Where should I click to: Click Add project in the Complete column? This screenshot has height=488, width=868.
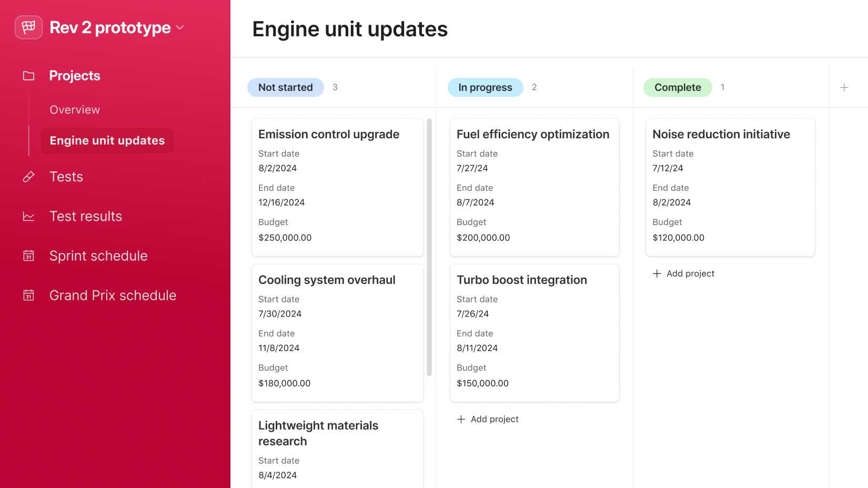click(683, 273)
